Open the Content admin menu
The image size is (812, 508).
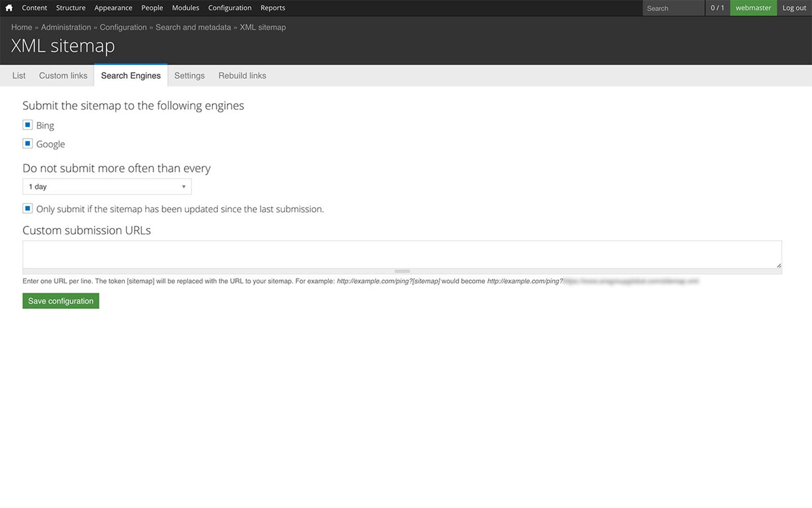coord(35,8)
